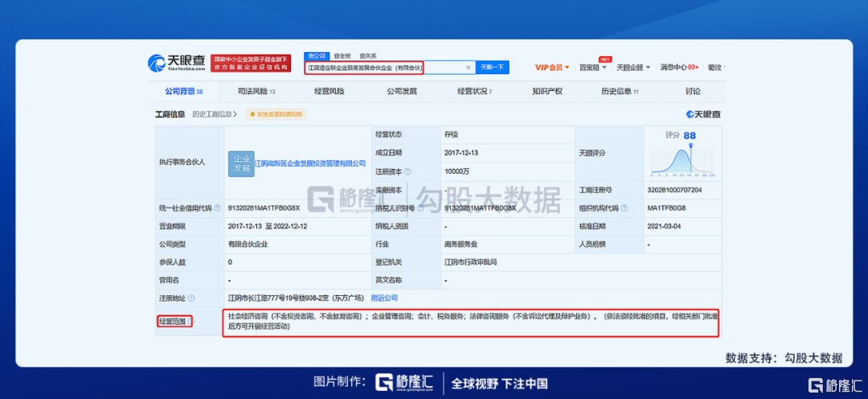Viewport: 868px width, 399px height.
Task: Select the 查关系 search mode
Action: pyautogui.click(x=368, y=56)
